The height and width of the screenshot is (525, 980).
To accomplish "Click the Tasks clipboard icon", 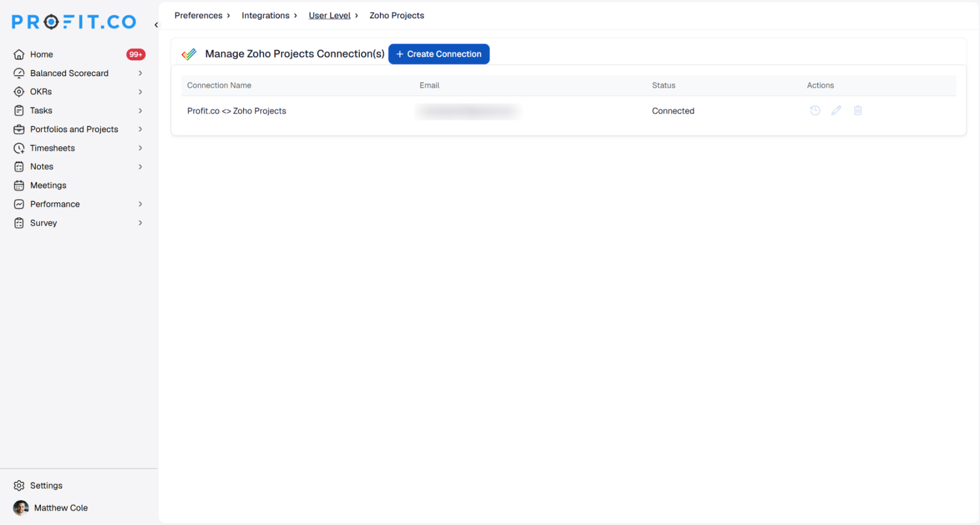I will coord(19,110).
